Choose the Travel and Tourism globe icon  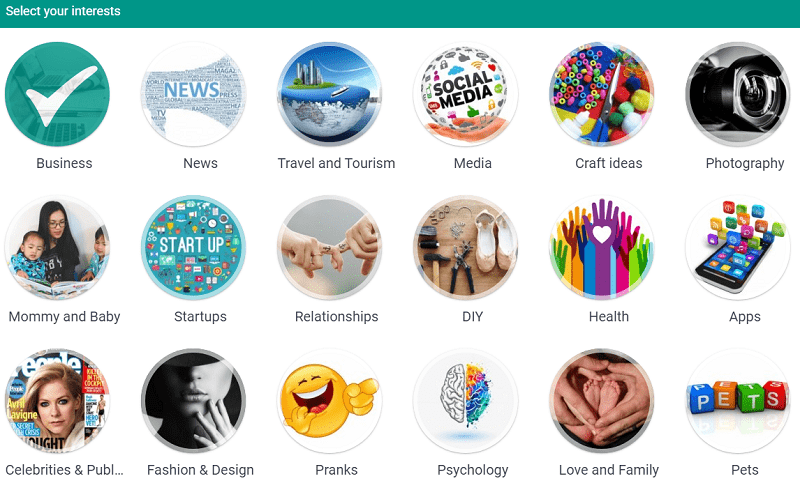coord(330,94)
